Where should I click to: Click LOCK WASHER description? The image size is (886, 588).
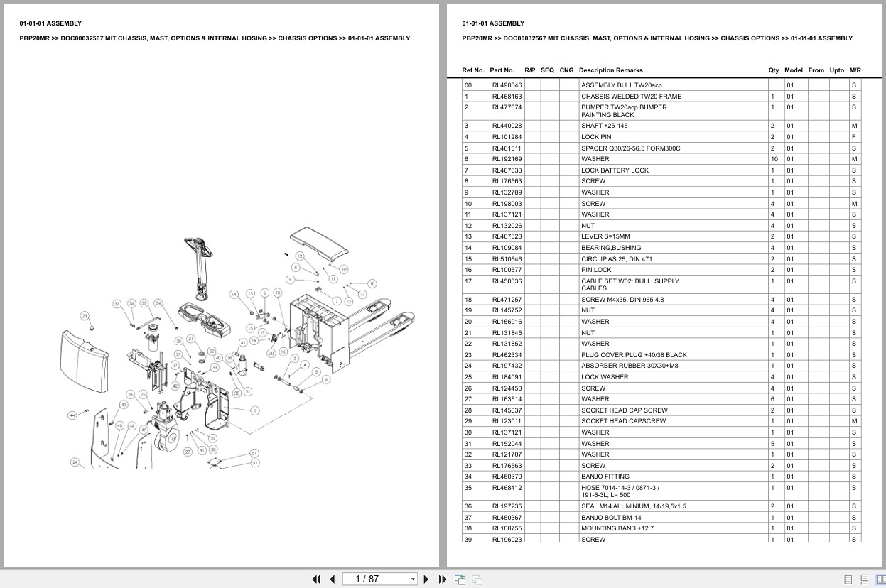point(605,377)
